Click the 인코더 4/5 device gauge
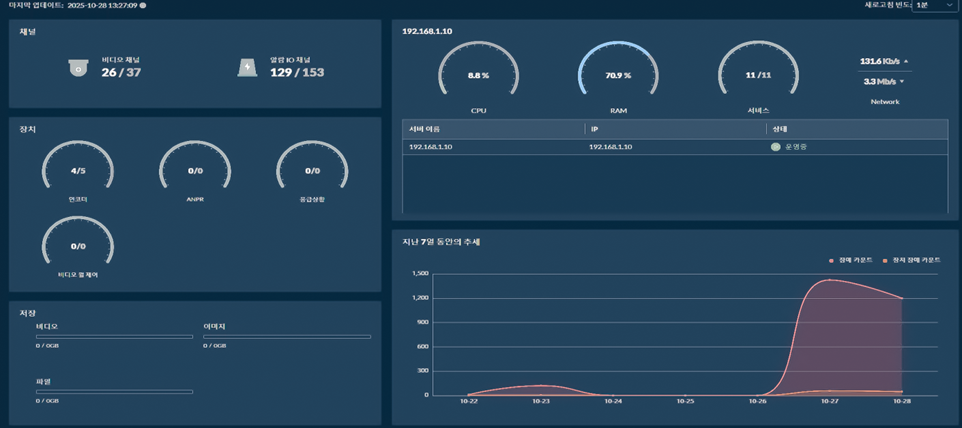Viewport: 962px width, 428px height. 78,171
